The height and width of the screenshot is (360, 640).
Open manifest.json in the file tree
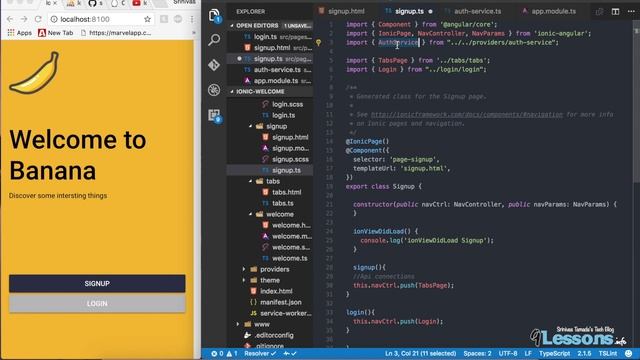[x=280, y=302]
